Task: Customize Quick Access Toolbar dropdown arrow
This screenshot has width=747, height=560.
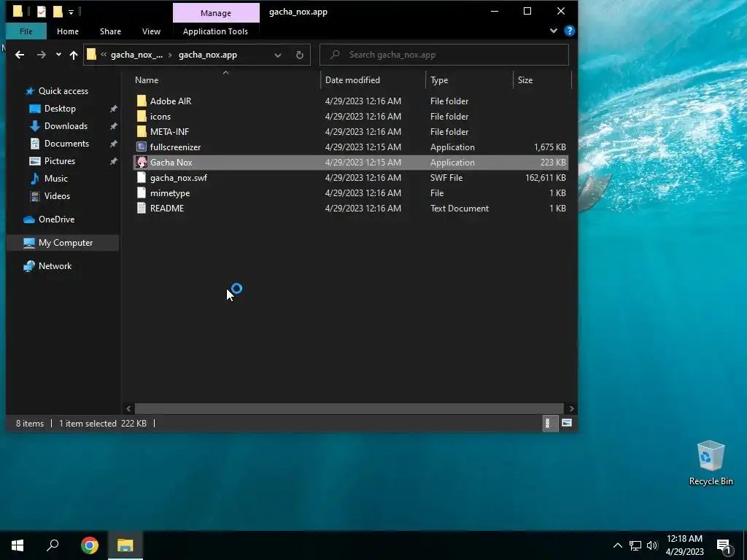Action: 71,12
